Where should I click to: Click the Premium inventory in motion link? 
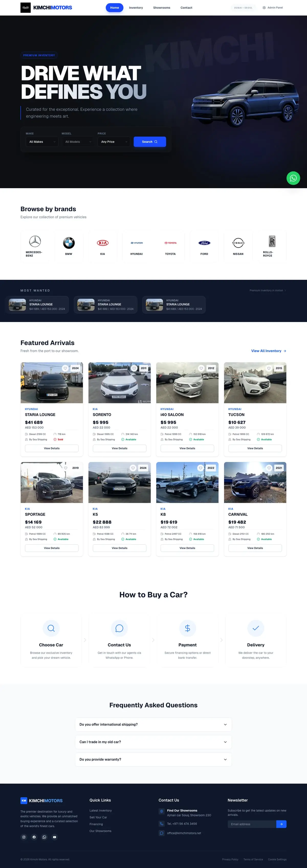[268, 291]
